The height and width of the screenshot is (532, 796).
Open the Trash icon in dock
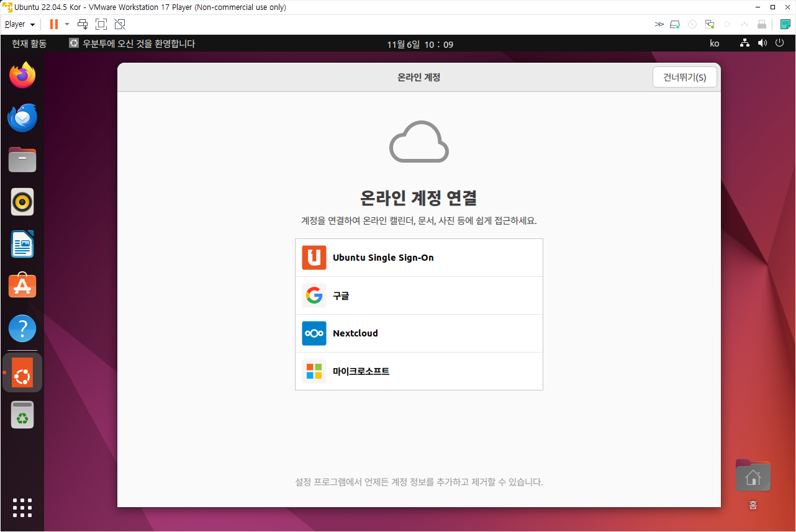click(22, 415)
